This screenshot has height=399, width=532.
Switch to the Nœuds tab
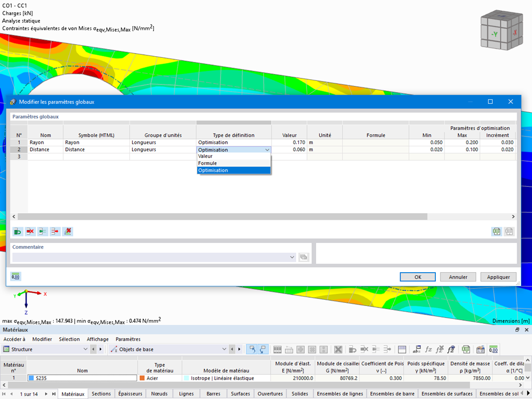click(159, 393)
